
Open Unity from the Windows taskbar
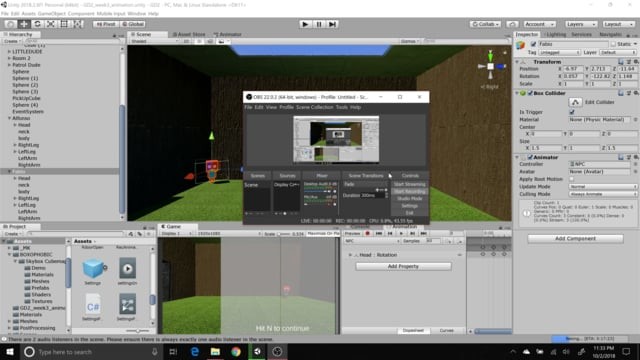257,351
